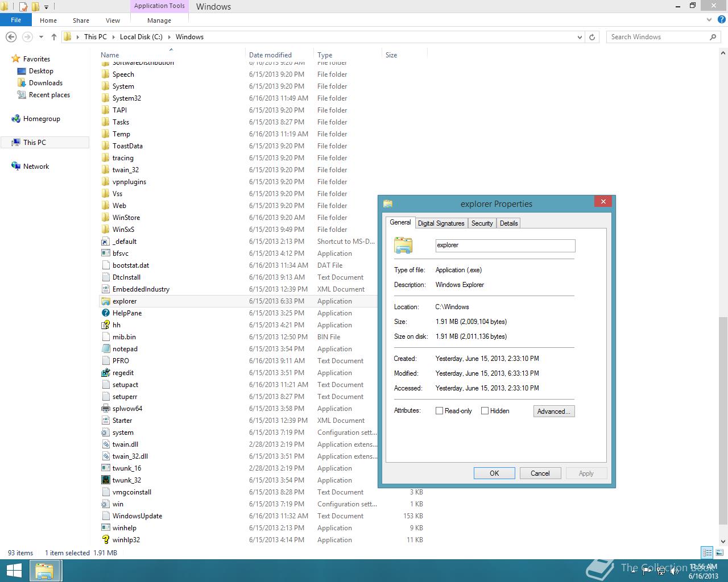Expand the address bar history dropdown
This screenshot has width=728, height=582.
[580, 37]
